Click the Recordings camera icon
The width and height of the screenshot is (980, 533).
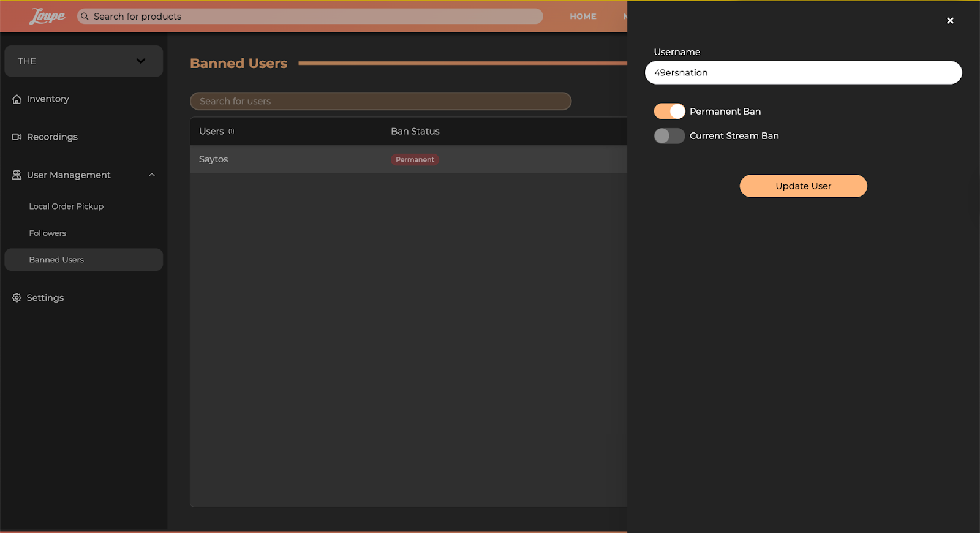click(x=17, y=137)
